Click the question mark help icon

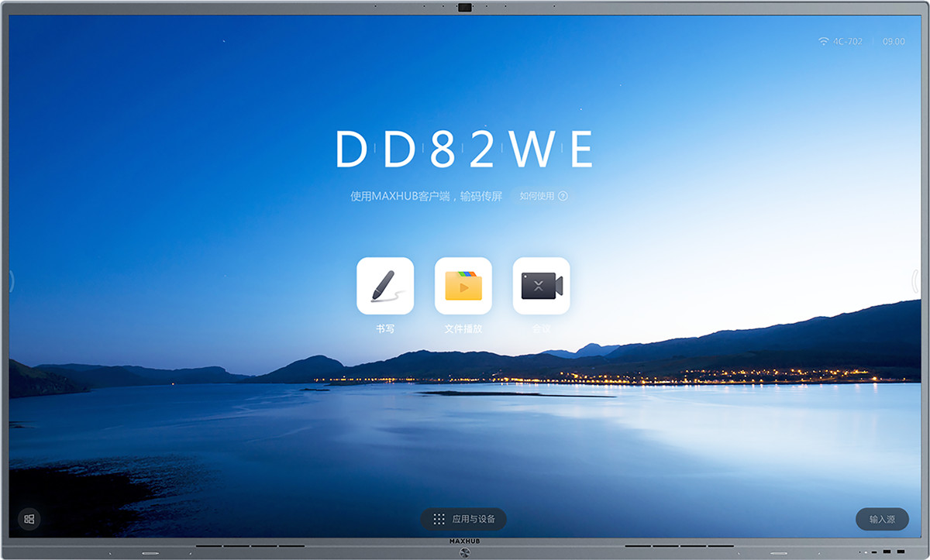coord(563,196)
